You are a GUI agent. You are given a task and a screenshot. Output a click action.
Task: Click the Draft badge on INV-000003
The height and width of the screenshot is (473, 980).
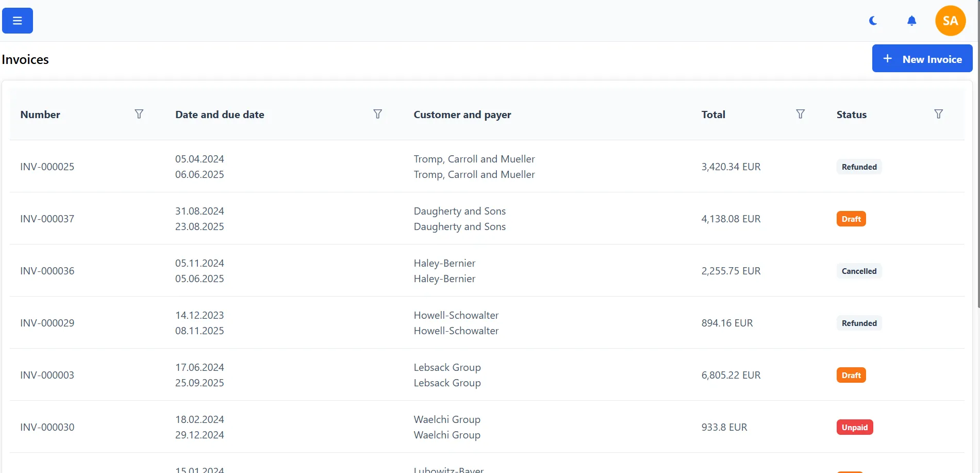pyautogui.click(x=851, y=375)
